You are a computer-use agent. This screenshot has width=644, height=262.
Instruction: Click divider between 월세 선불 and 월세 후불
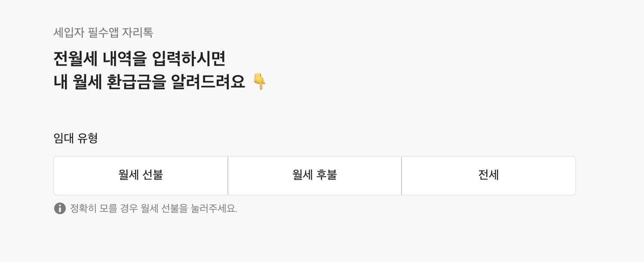[228, 176]
